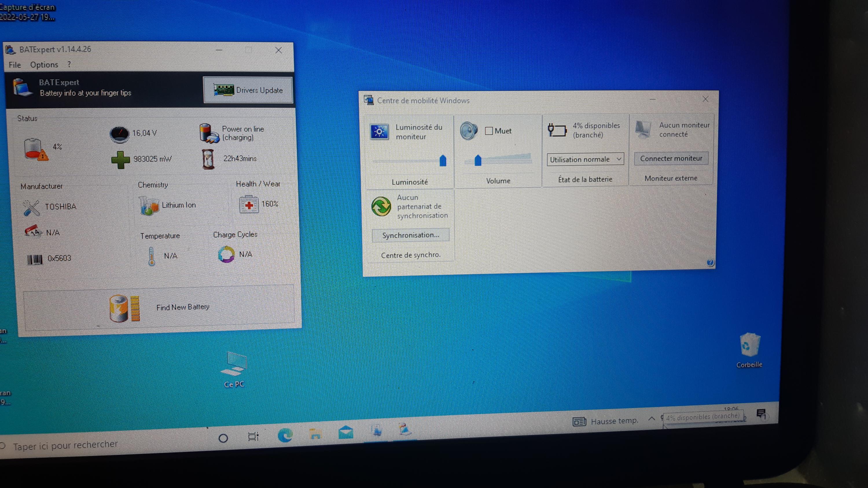Open the BATExpert Options menu
The image size is (868, 488).
(x=44, y=65)
